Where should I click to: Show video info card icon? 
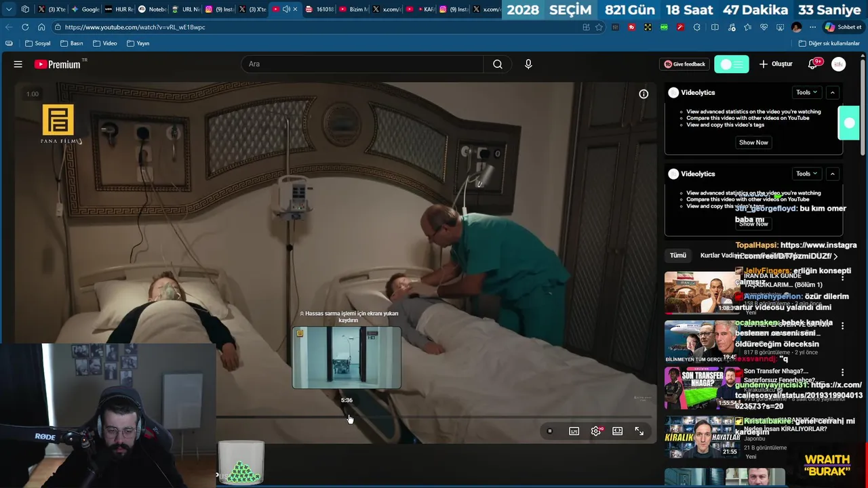pos(644,94)
